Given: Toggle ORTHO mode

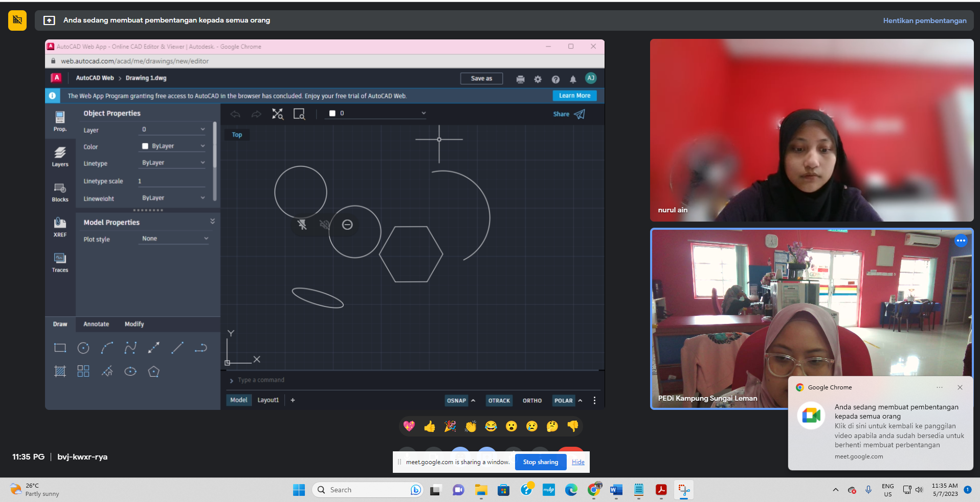Looking at the screenshot, I should click(532, 401).
